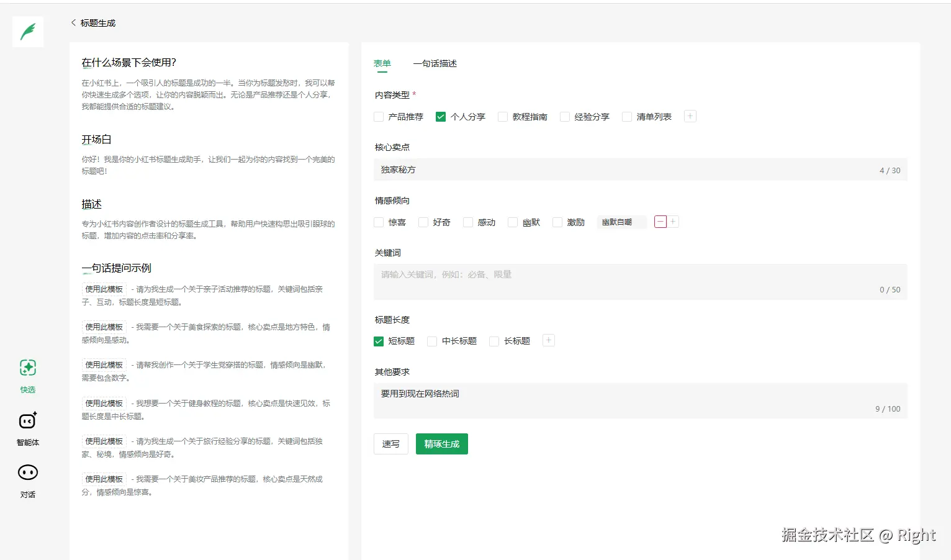Screen dimensions: 951x560
Task: Click the 在什么场景下会使用? heading
Action: [x=128, y=62]
